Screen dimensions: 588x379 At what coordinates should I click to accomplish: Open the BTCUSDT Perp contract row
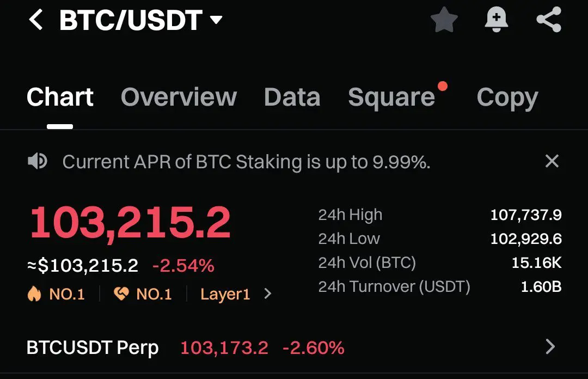click(x=291, y=347)
